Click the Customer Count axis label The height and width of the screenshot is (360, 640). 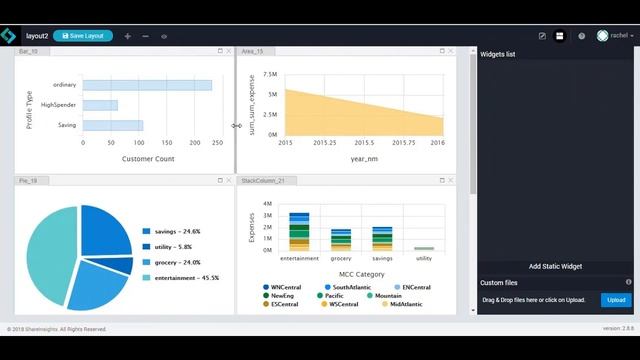[148, 159]
